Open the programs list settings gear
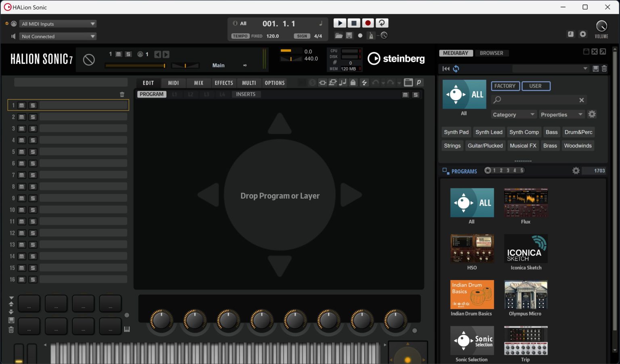This screenshot has width=620, height=364. coord(576,171)
